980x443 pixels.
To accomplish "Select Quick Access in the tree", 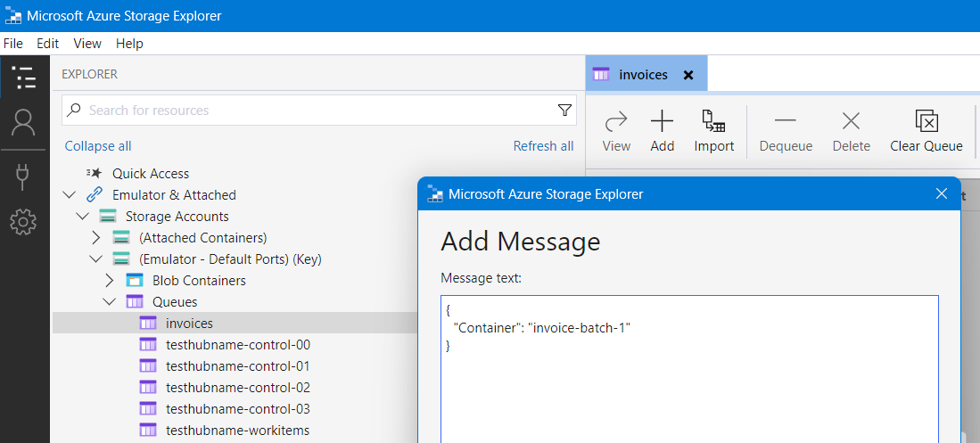I will point(151,173).
